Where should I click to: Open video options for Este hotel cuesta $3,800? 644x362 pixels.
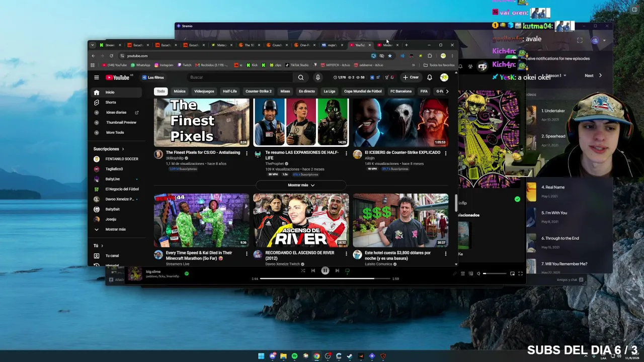point(445,254)
